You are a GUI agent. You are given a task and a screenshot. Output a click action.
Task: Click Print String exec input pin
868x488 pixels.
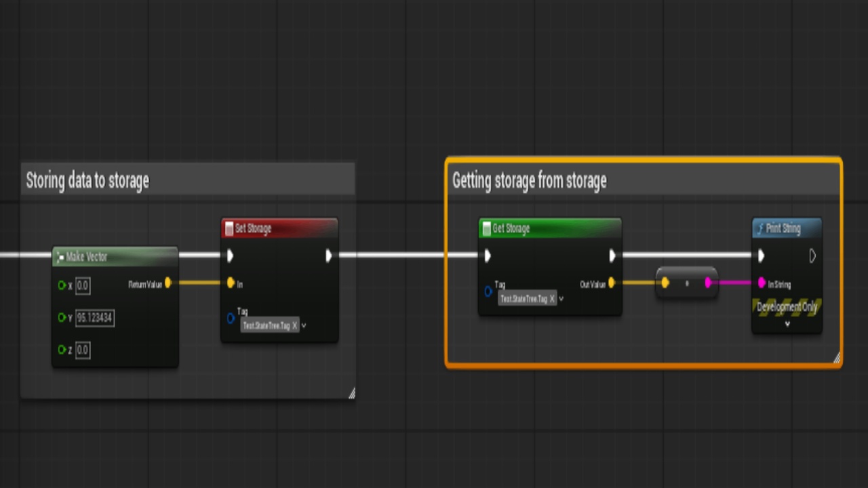761,256
